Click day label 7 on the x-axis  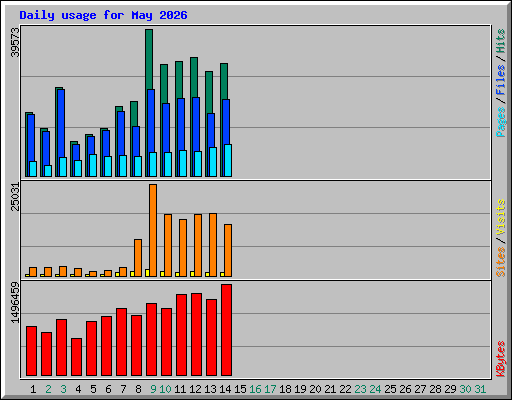(123, 389)
